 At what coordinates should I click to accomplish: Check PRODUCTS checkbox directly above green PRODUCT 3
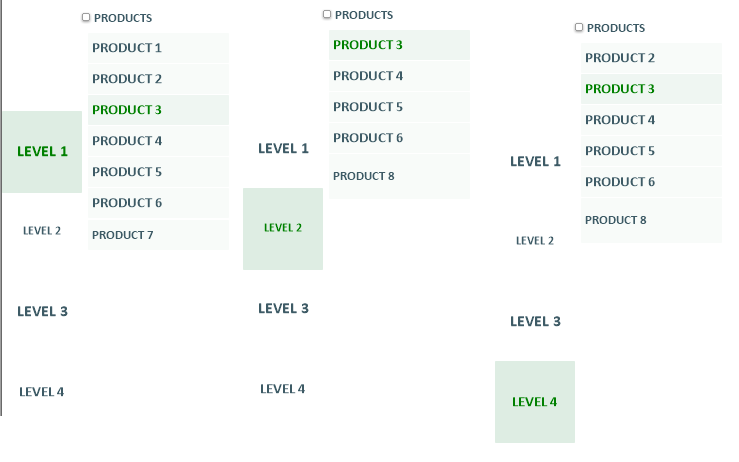coord(327,15)
